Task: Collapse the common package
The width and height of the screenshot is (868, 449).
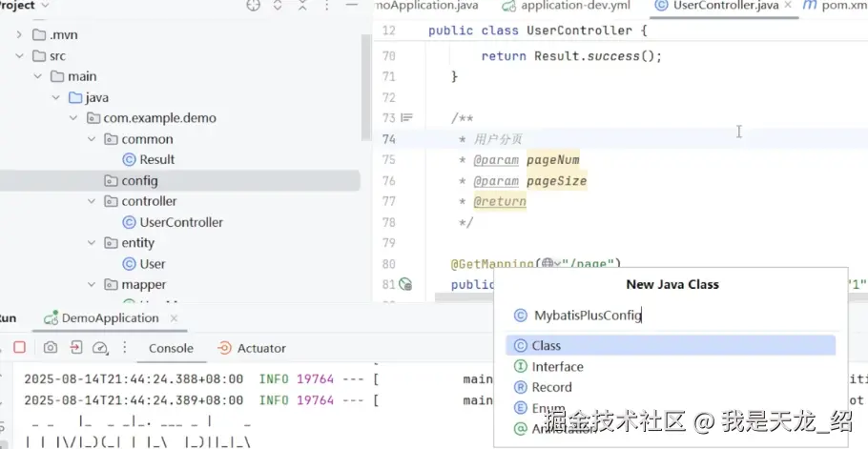Action: click(x=92, y=139)
